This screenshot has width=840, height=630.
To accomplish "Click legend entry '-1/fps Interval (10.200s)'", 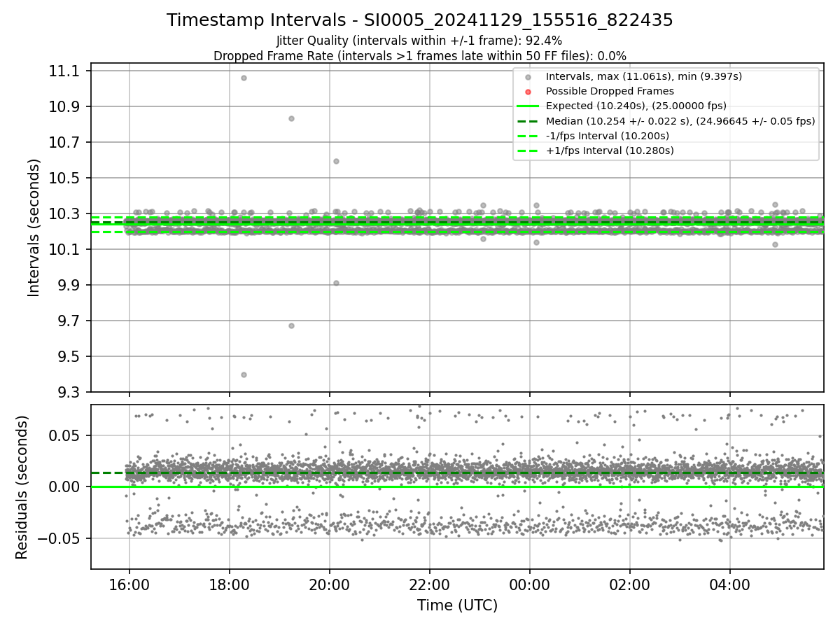I will point(608,135).
